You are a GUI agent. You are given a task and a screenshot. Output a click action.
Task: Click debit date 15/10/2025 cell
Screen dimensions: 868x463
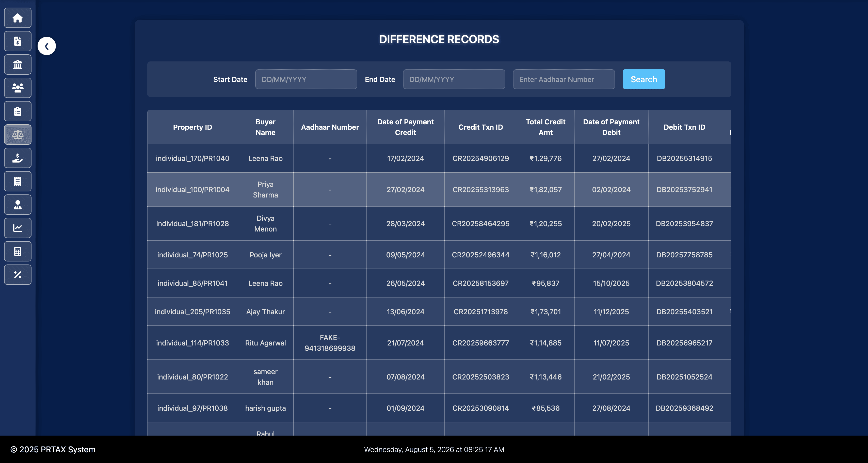coord(611,283)
